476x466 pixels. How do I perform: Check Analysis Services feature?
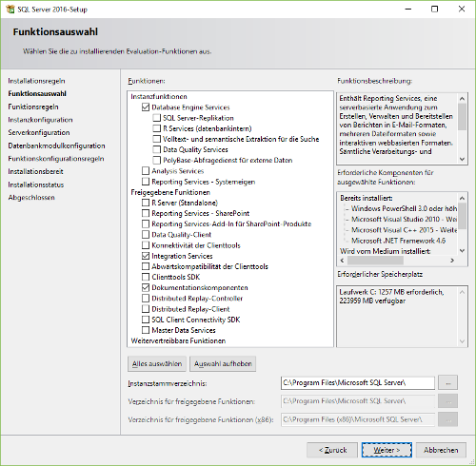(x=146, y=171)
